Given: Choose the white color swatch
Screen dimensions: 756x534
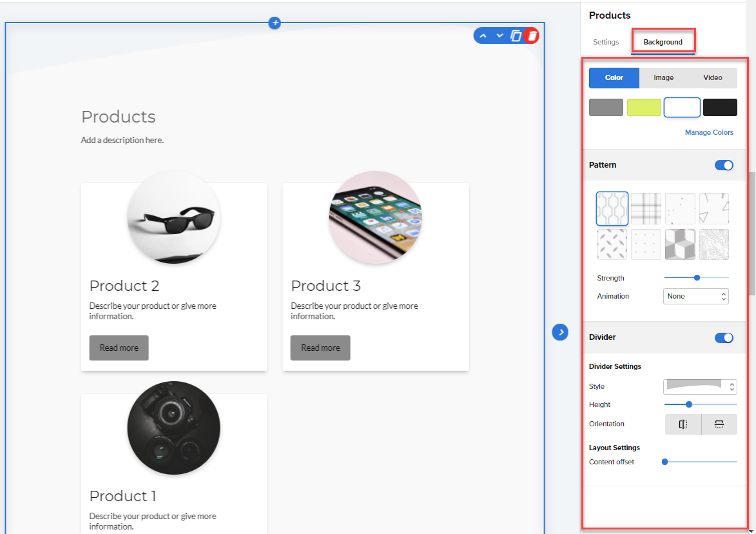Looking at the screenshot, I should click(x=682, y=107).
